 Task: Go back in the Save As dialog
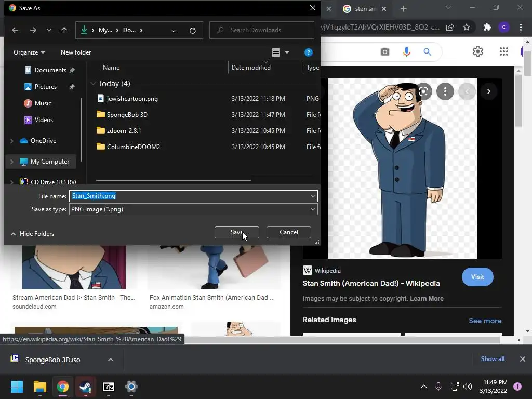tap(15, 30)
